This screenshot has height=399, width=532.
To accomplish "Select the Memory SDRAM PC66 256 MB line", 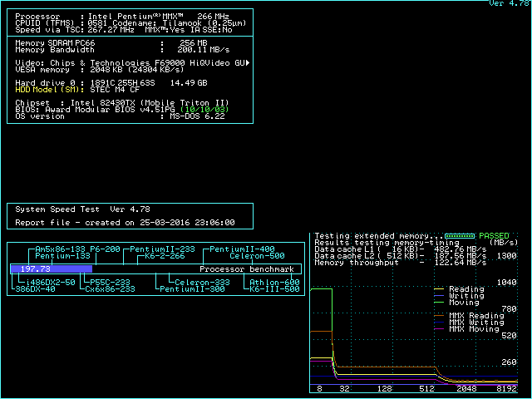I will pyautogui.click(x=111, y=43).
